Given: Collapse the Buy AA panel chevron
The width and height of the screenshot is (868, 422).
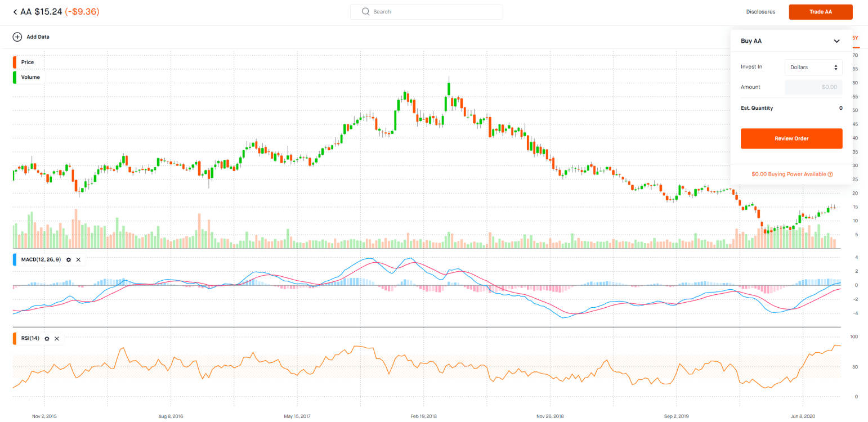Looking at the screenshot, I should coord(836,41).
